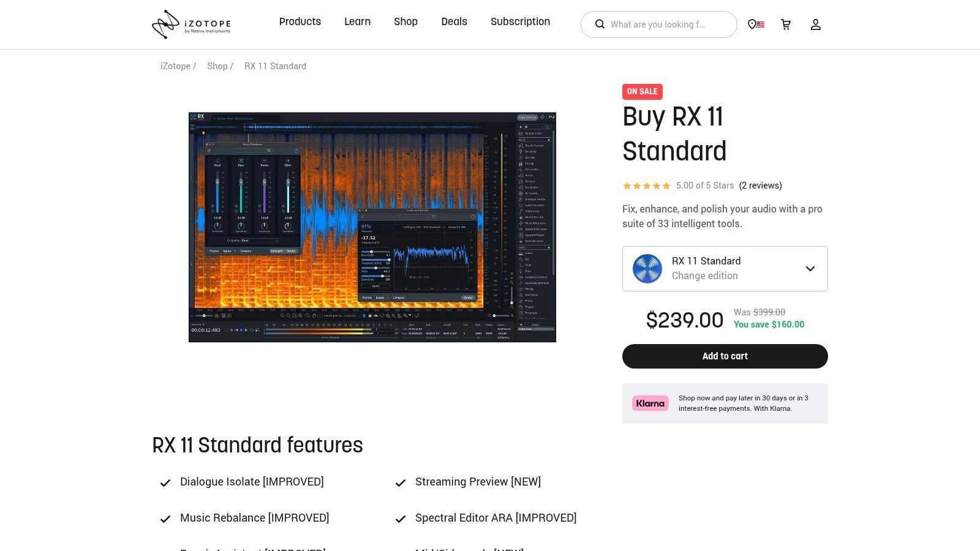The image size is (980, 551).
Task: Open the Products menu
Action: tap(300, 21)
